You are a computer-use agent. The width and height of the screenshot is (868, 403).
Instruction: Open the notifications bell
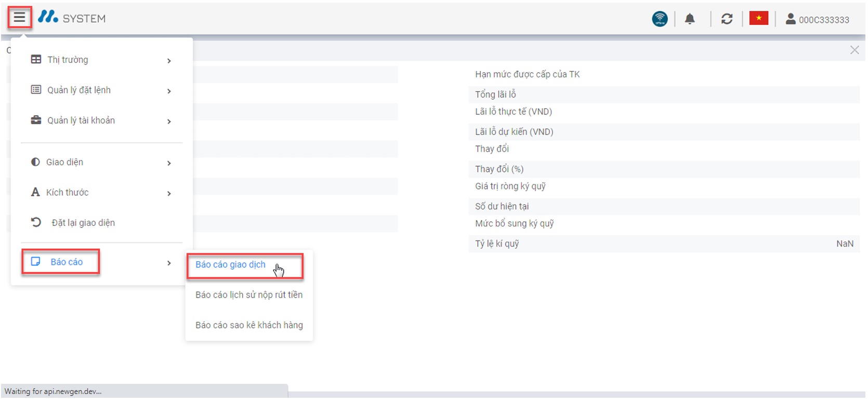[x=690, y=19]
